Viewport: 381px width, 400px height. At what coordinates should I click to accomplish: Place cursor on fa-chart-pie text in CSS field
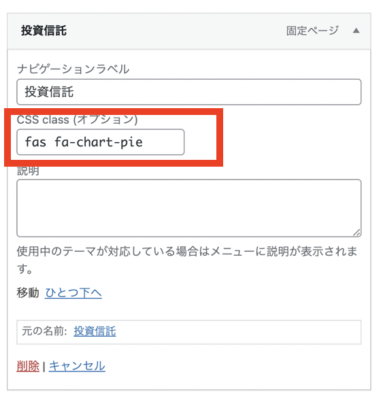point(99,142)
